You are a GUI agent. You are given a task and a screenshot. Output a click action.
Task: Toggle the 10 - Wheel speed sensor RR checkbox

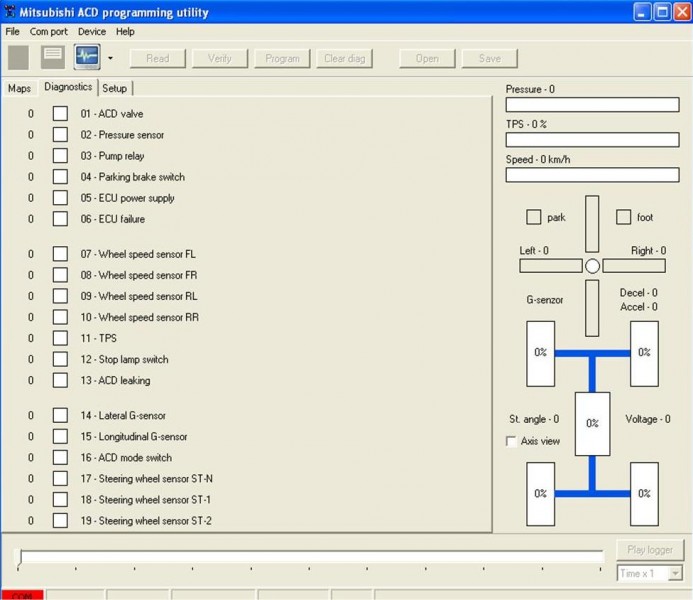pos(60,317)
